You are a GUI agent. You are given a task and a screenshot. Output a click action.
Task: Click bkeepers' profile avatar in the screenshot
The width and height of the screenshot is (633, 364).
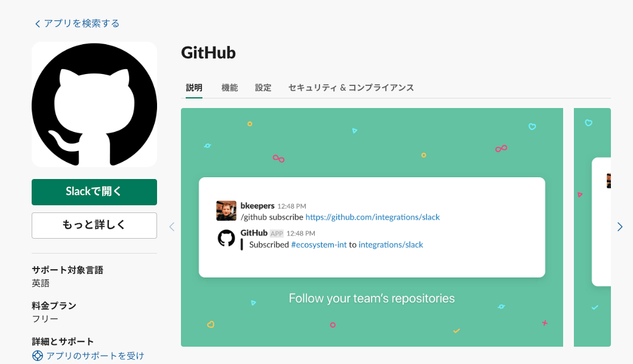click(x=226, y=211)
